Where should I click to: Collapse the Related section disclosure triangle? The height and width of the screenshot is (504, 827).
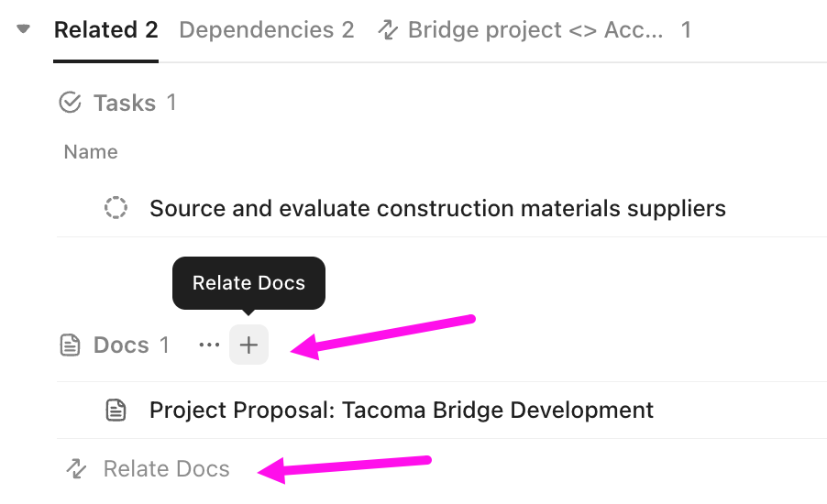point(24,29)
